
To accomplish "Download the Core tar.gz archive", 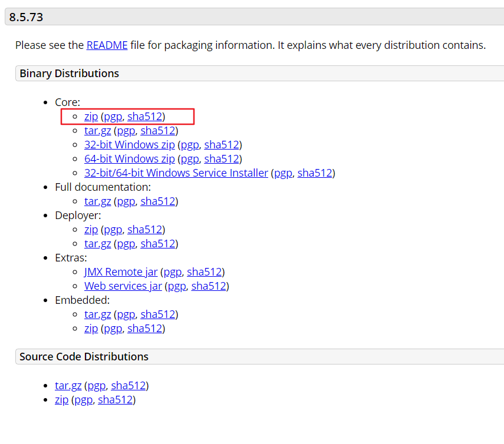I will 97,131.
